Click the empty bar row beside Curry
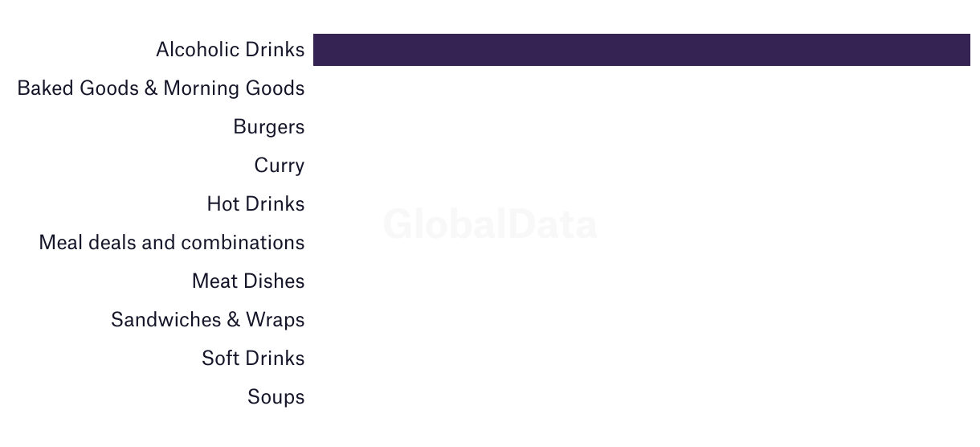The image size is (980, 447). coord(642,166)
